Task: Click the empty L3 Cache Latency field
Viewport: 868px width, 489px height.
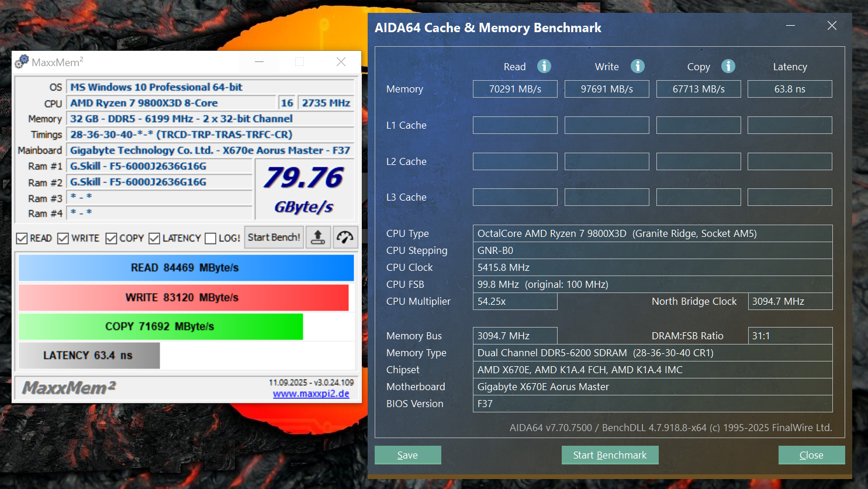Action: [790, 197]
